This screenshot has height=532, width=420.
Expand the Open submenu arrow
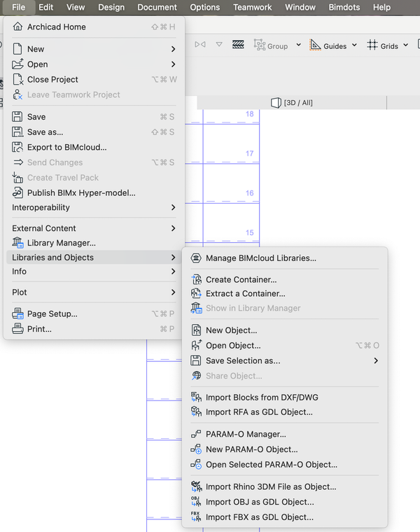[174, 64]
